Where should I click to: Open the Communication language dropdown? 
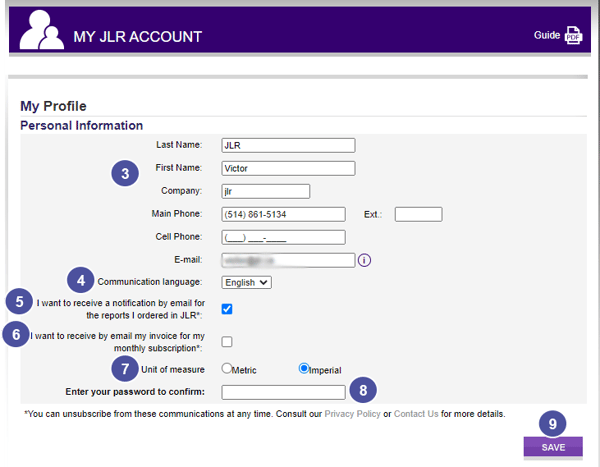point(246,282)
